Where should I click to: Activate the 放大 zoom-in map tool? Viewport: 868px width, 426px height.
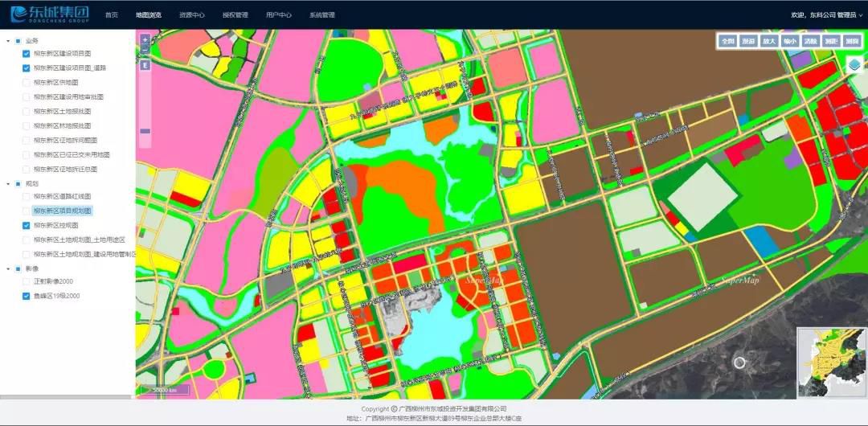coord(769,41)
